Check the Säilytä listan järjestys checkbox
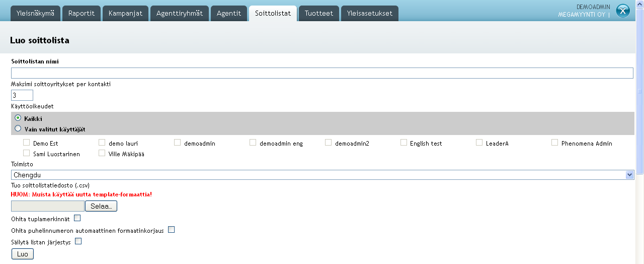644x264 pixels. [78, 241]
